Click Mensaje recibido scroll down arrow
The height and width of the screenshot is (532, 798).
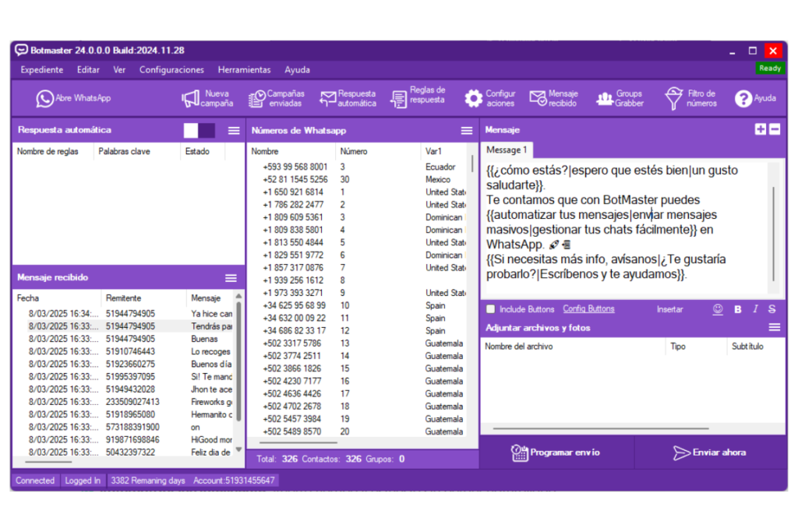238,449
